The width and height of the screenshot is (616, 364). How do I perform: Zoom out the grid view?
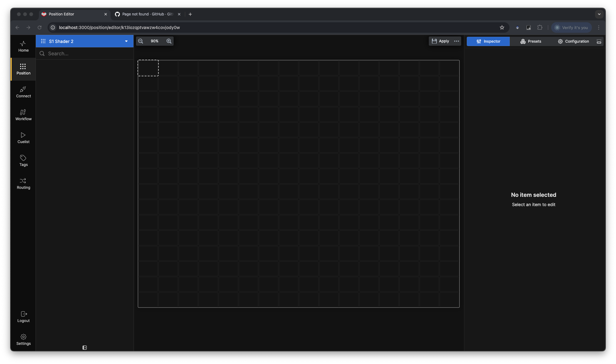141,41
